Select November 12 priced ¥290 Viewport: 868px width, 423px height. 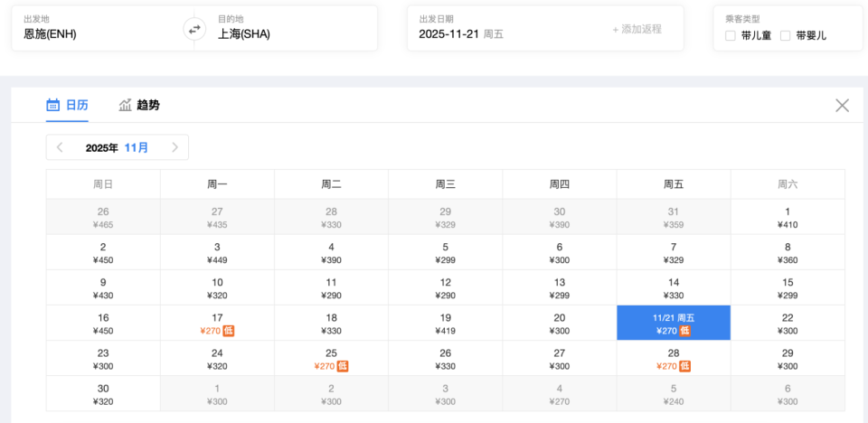tap(446, 287)
